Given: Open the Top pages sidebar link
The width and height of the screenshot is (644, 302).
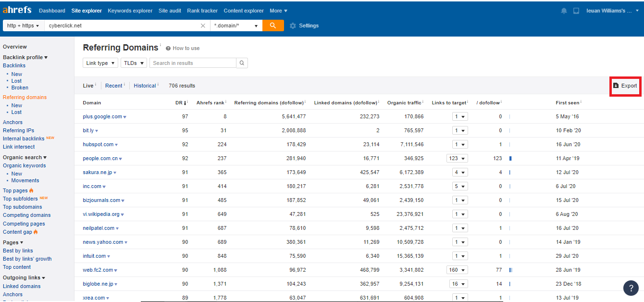Looking at the screenshot, I should 15,190.
